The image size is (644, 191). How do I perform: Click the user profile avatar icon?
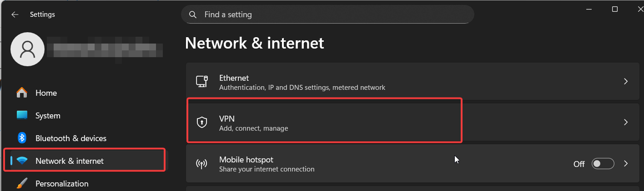coord(27,49)
